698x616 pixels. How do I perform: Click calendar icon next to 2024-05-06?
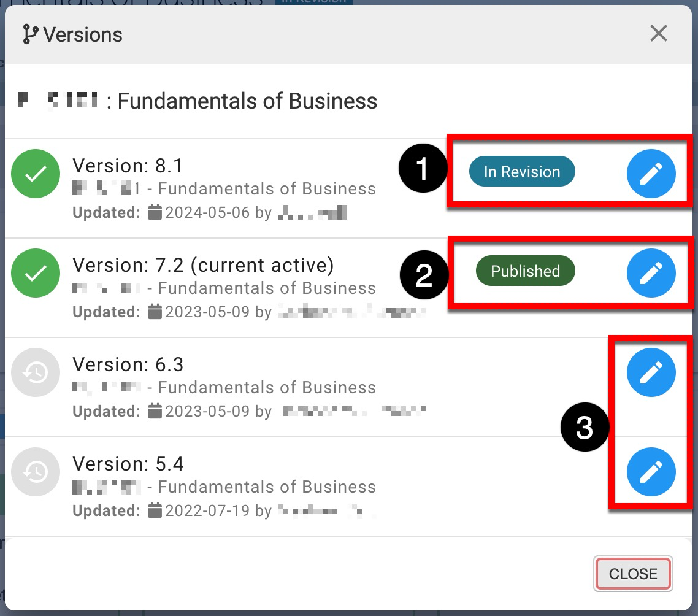point(155,213)
